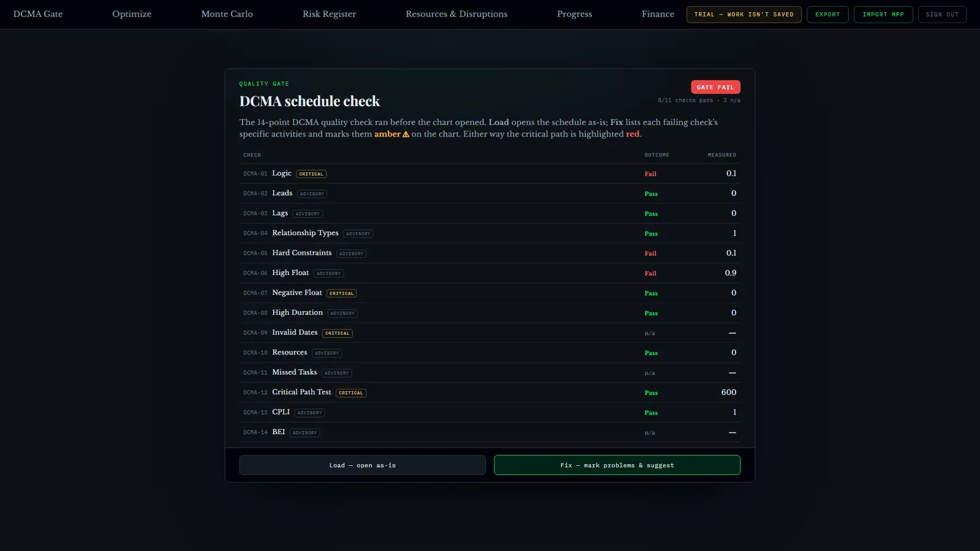The height and width of the screenshot is (551, 980).
Task: Click the 600 measured value
Action: coord(729,392)
